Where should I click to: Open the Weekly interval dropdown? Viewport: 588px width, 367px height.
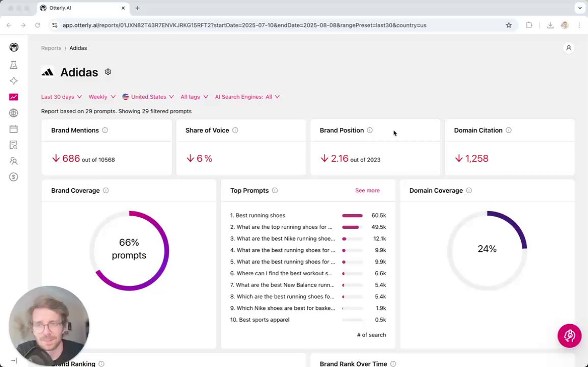coord(101,97)
